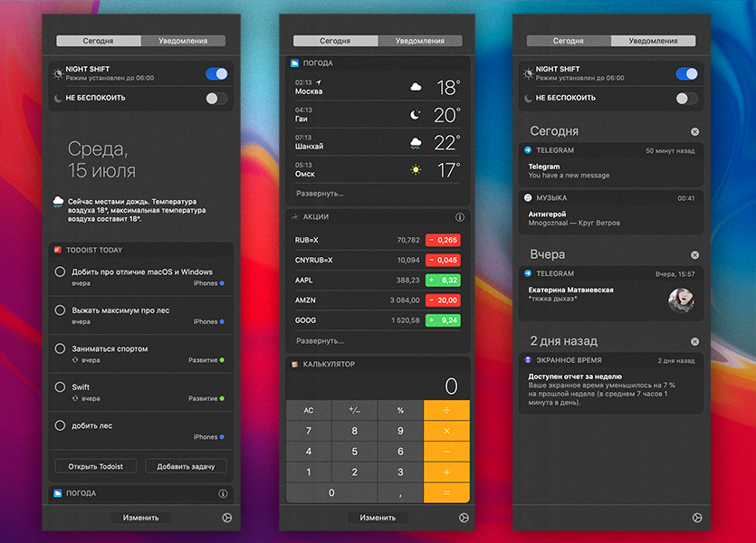
Task: Clear the '2 дня назад' notifications group
Action: [x=694, y=341]
